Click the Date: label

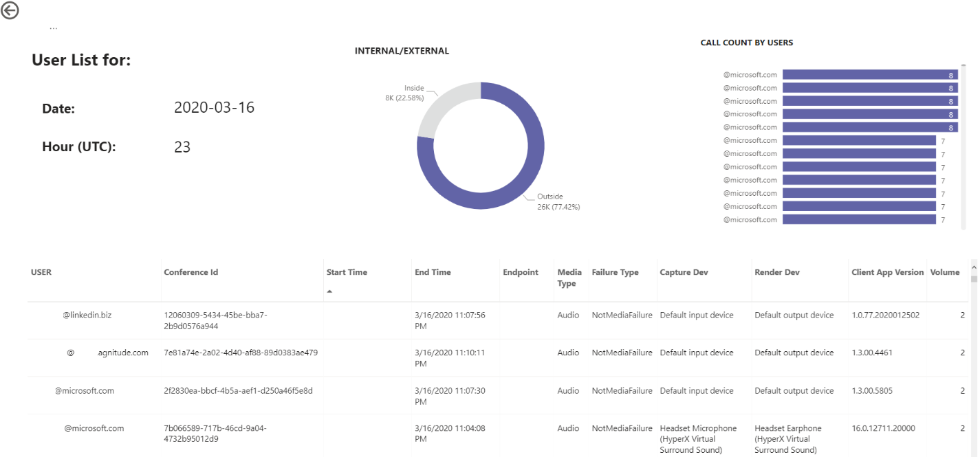click(58, 109)
